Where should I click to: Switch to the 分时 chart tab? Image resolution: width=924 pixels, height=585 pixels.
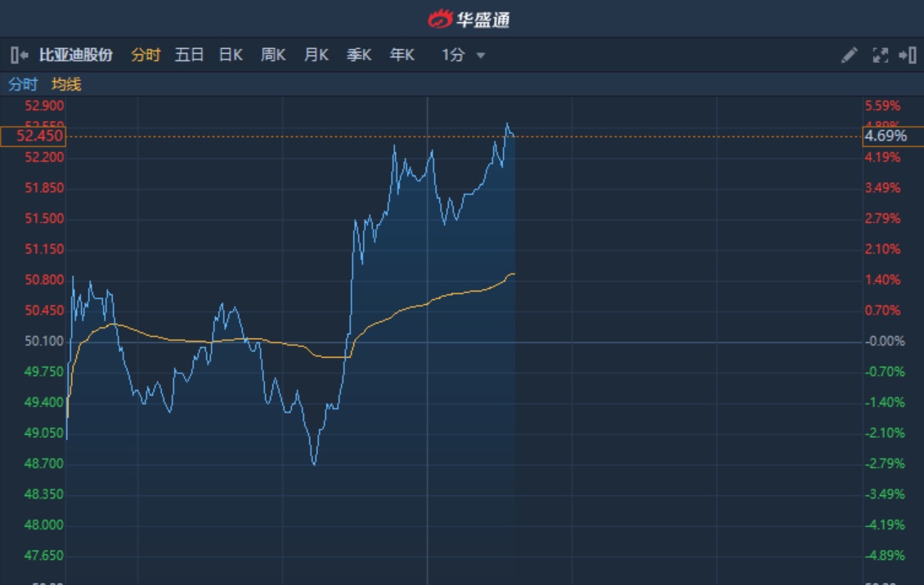(146, 56)
